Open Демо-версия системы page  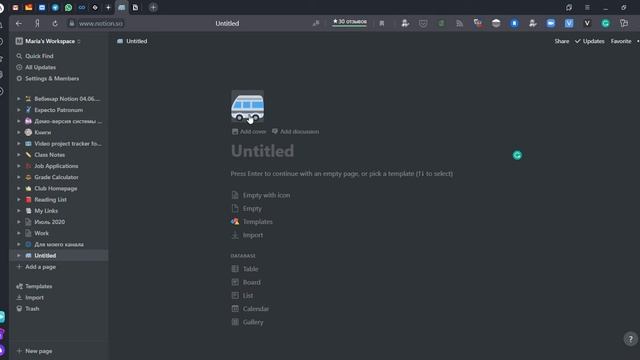click(68, 121)
